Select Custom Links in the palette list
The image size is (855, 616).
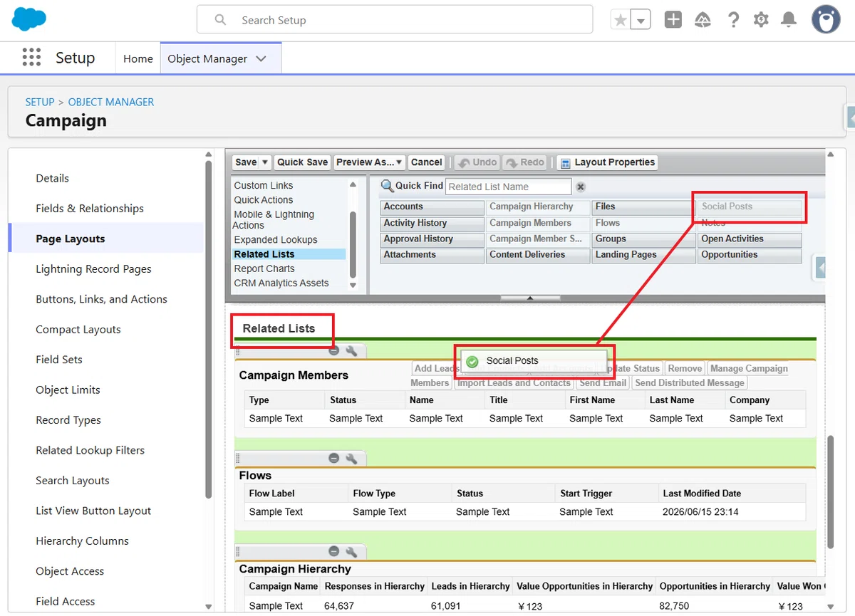tap(264, 185)
